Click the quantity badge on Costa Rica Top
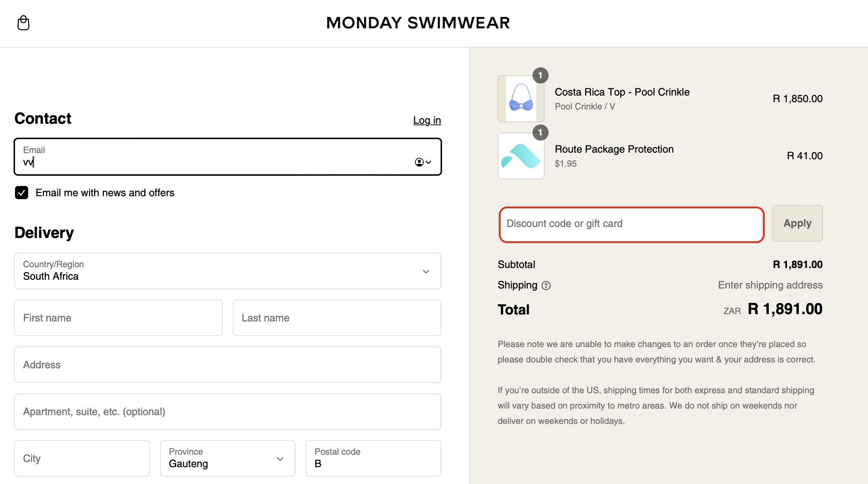Viewport: 868px width, 484px height. click(x=541, y=75)
